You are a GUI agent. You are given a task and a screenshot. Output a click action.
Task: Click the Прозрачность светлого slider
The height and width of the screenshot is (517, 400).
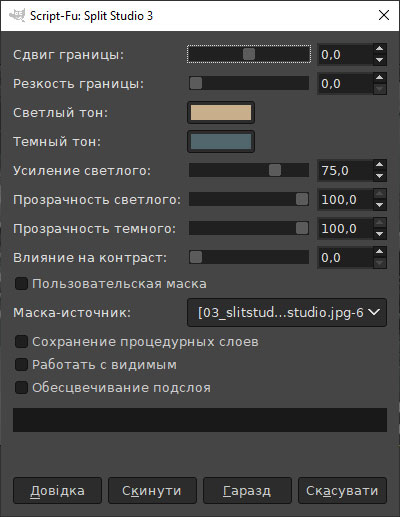pos(249,199)
